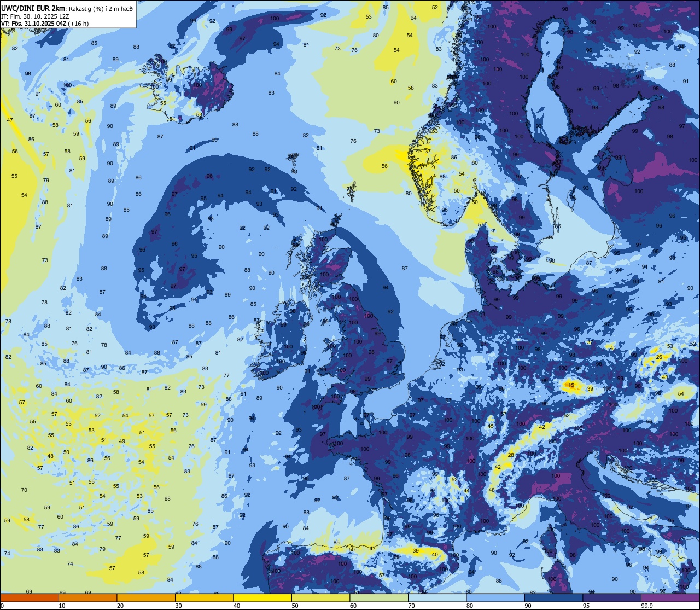Select the 95–99.9 dark navy legend swatch
This screenshot has height=610, width=700.
612,597
